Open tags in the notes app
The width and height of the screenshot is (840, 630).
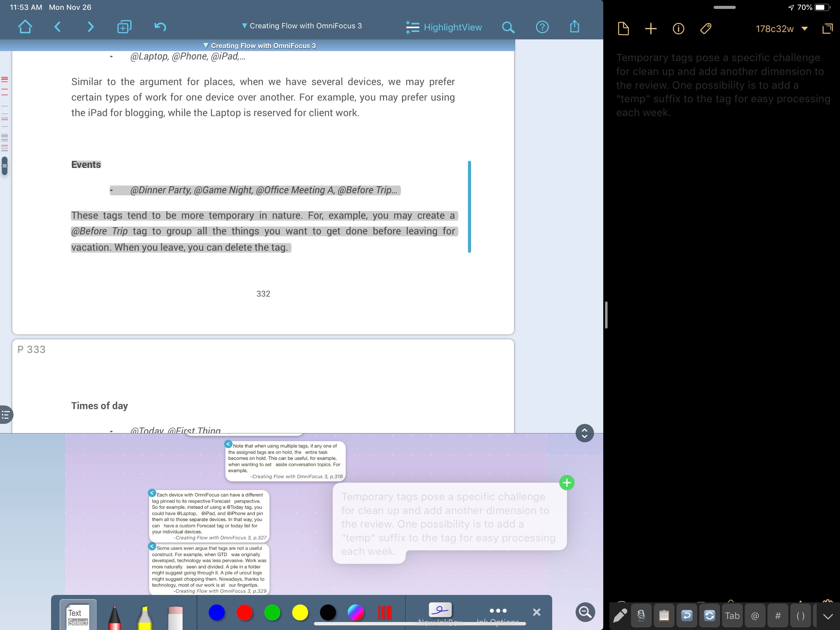point(706,29)
